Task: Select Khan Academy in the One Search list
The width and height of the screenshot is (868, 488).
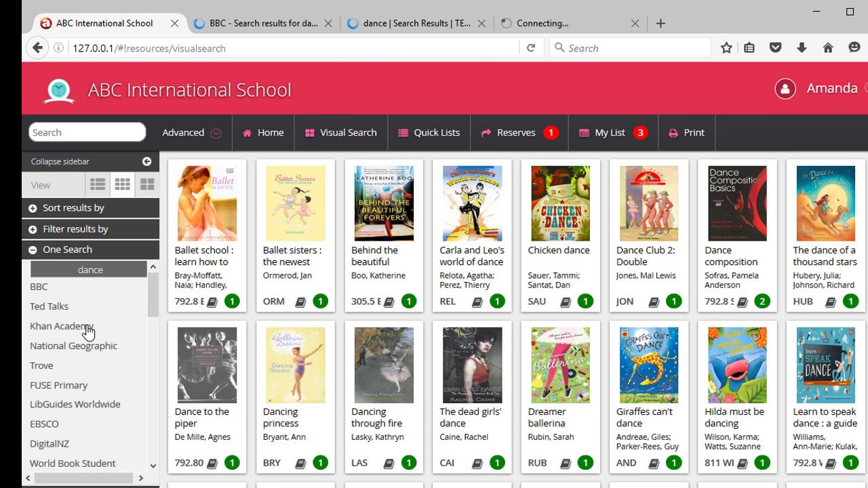Action: [x=62, y=326]
